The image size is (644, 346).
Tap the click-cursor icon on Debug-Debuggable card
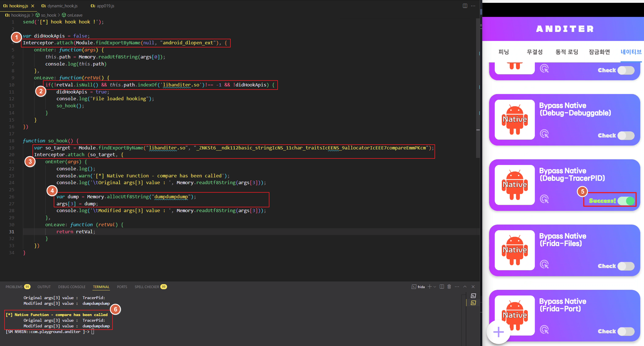pyautogui.click(x=544, y=134)
